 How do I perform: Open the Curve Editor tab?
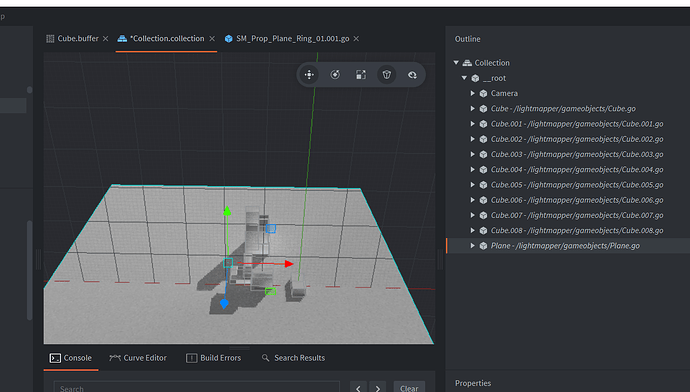[138, 358]
